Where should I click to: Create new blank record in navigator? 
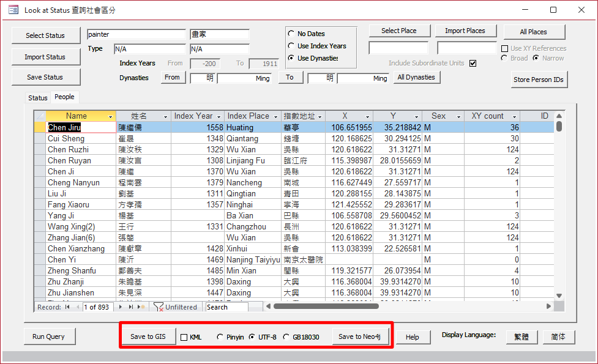point(140,307)
